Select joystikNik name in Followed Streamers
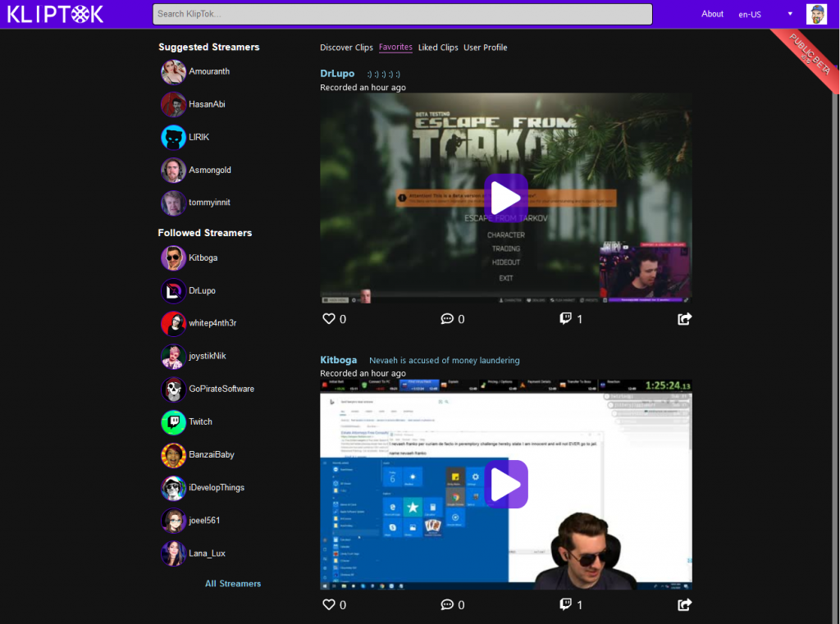 pyautogui.click(x=208, y=357)
